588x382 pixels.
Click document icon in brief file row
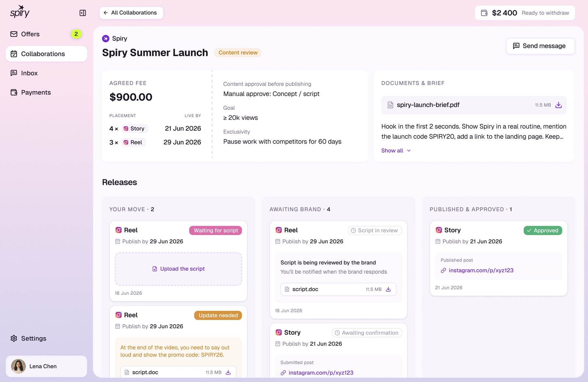(x=390, y=105)
